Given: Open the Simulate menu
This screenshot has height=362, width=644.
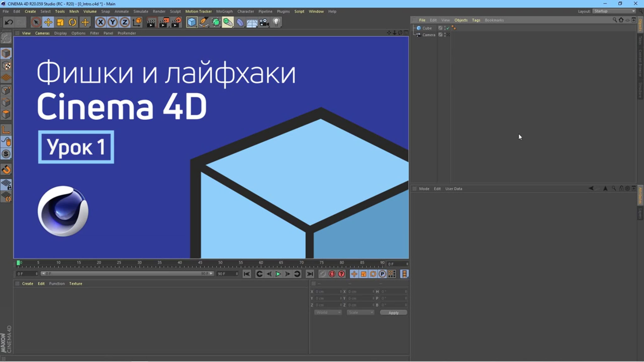Looking at the screenshot, I should click(x=141, y=11).
